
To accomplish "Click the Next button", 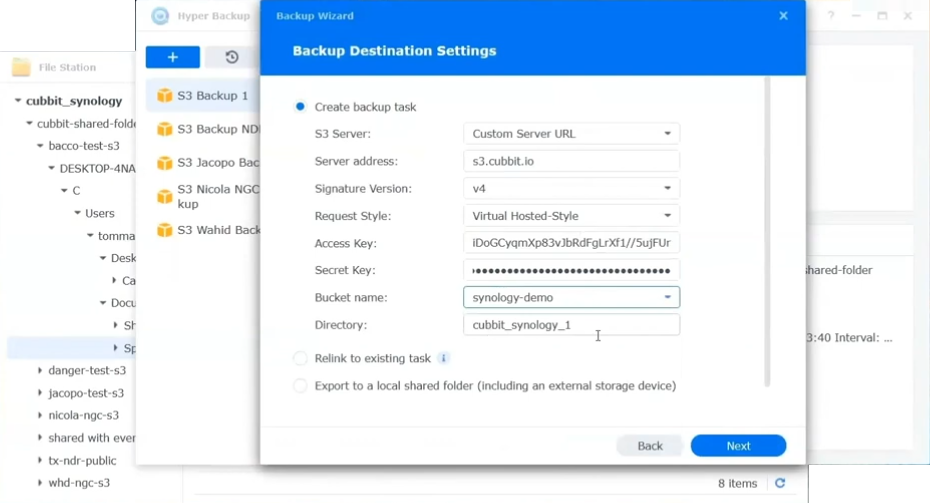I will pos(738,446).
